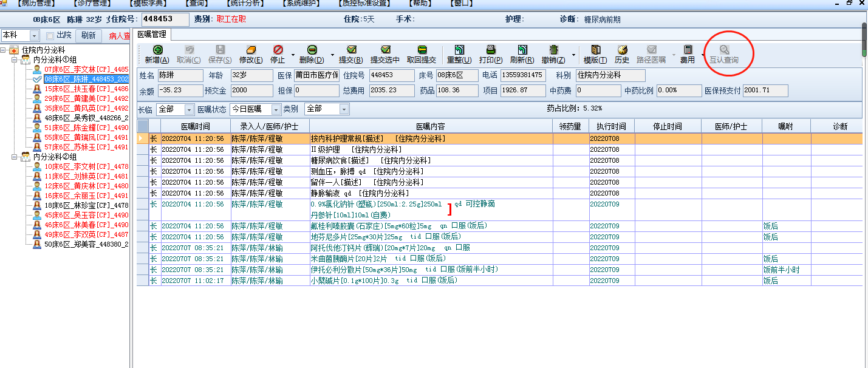
Task: Select patient 15床6区_扶玉春 in the tree
Action: pyautogui.click(x=86, y=89)
